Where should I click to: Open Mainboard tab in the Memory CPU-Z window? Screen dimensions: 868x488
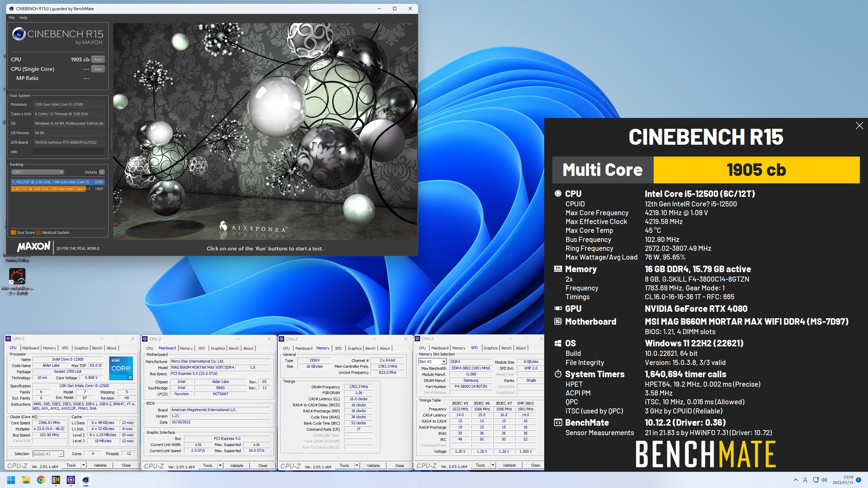[304, 348]
